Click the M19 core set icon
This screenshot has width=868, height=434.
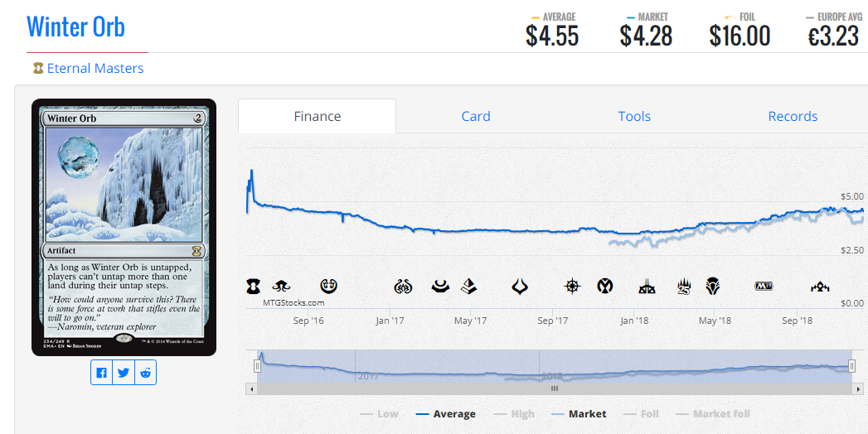764,287
